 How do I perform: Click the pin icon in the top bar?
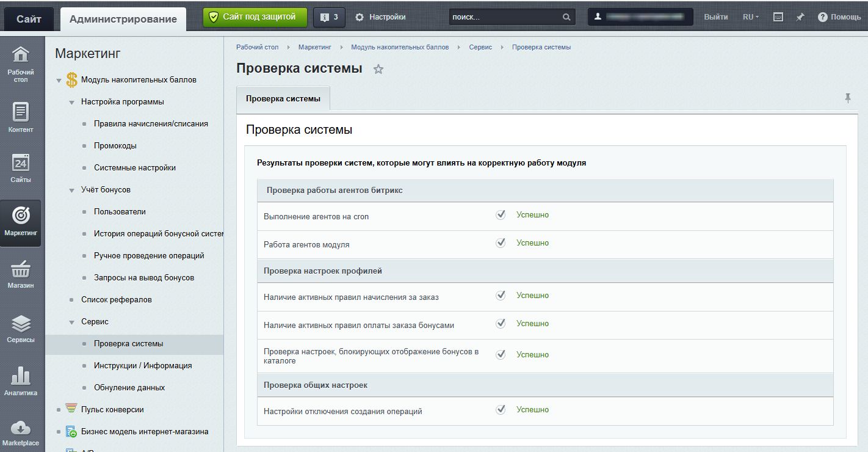pyautogui.click(x=800, y=17)
